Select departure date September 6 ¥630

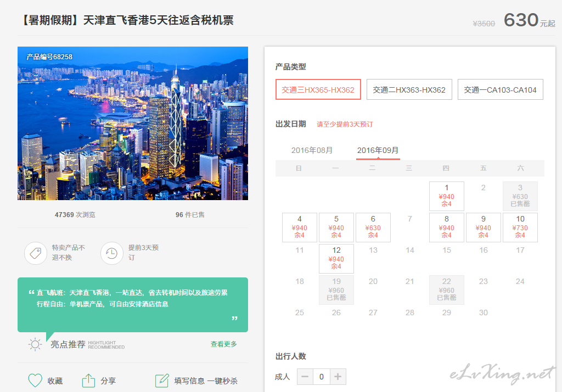(x=373, y=228)
